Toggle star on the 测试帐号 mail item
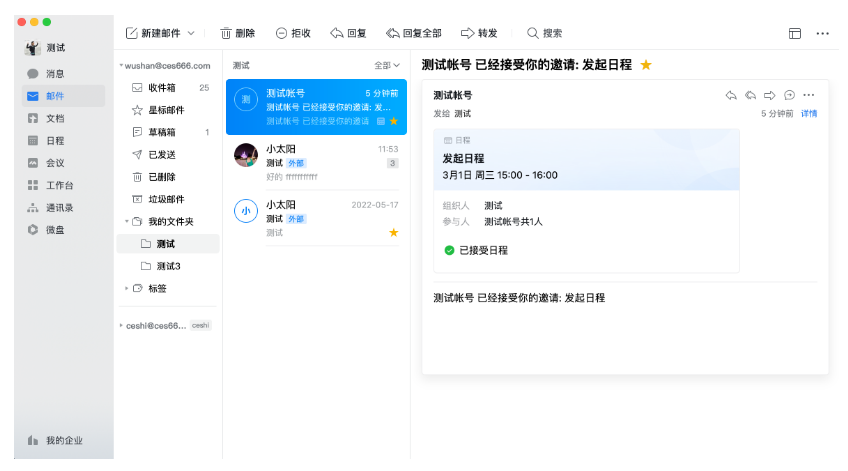Screen dimensions: 848x471 click(394, 121)
